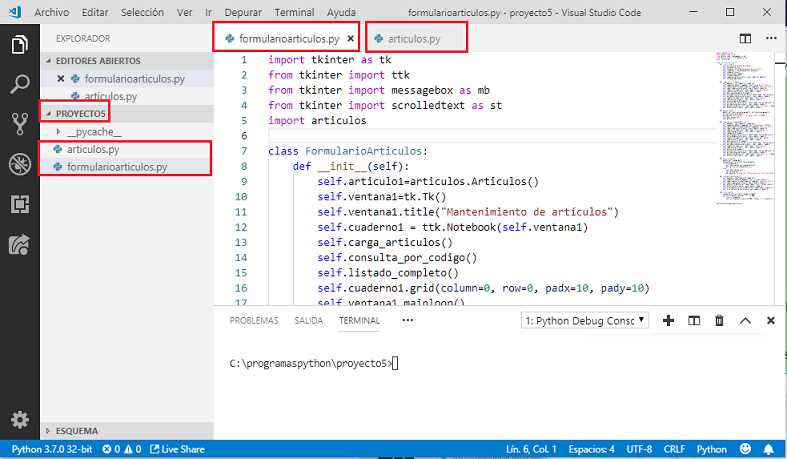The height and width of the screenshot is (459, 787).
Task: Create a new terminal with plus icon
Action: [668, 321]
